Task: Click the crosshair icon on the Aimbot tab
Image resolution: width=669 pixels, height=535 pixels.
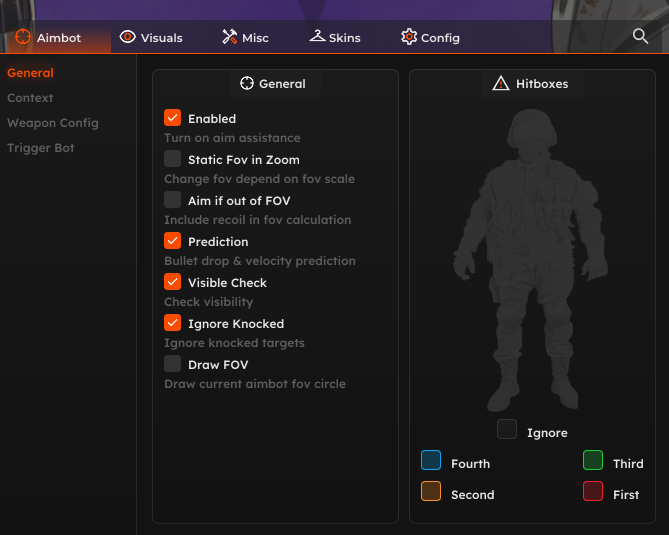Action: [x=23, y=37]
